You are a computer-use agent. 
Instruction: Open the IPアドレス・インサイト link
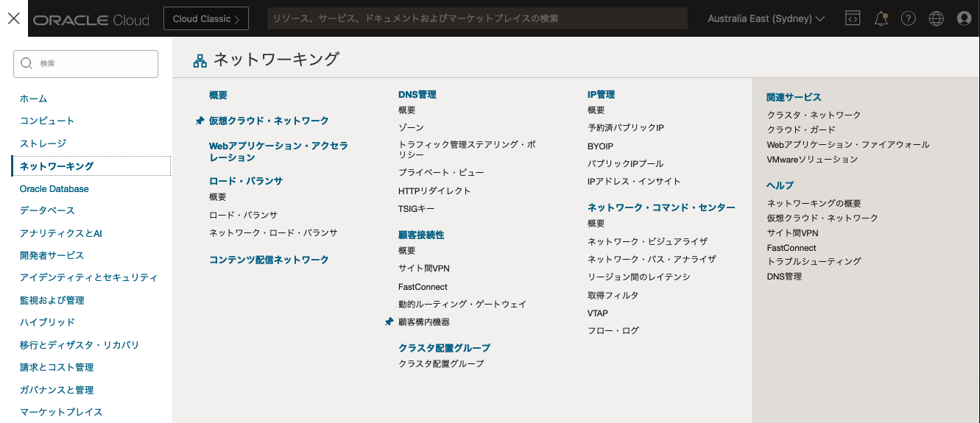point(634,182)
